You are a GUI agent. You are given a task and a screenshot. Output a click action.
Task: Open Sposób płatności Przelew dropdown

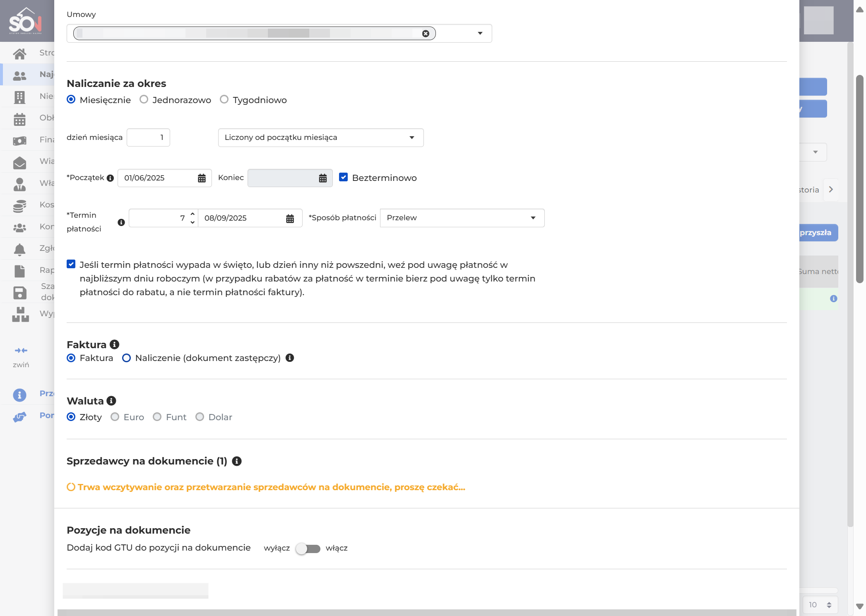(x=462, y=218)
